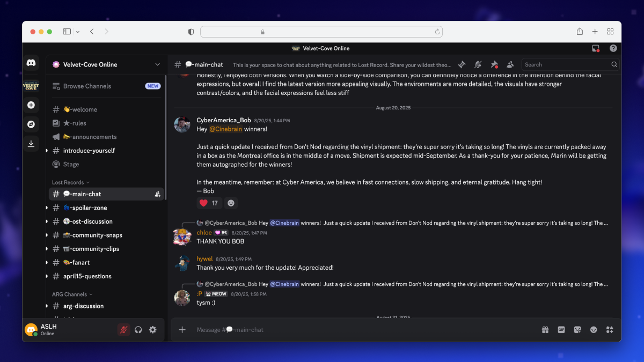Open the welcome channel
The height and width of the screenshot is (362, 644).
(x=106, y=109)
